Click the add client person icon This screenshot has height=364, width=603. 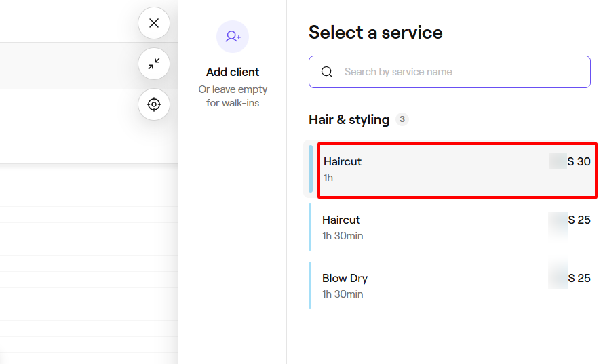pos(233,37)
